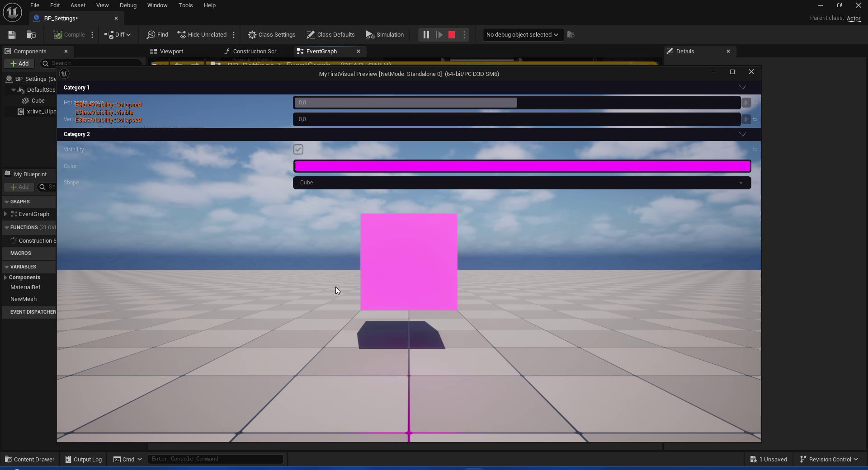Collapse the DefaultSceneRoot tree node
The height and width of the screenshot is (470, 868).
[13, 90]
